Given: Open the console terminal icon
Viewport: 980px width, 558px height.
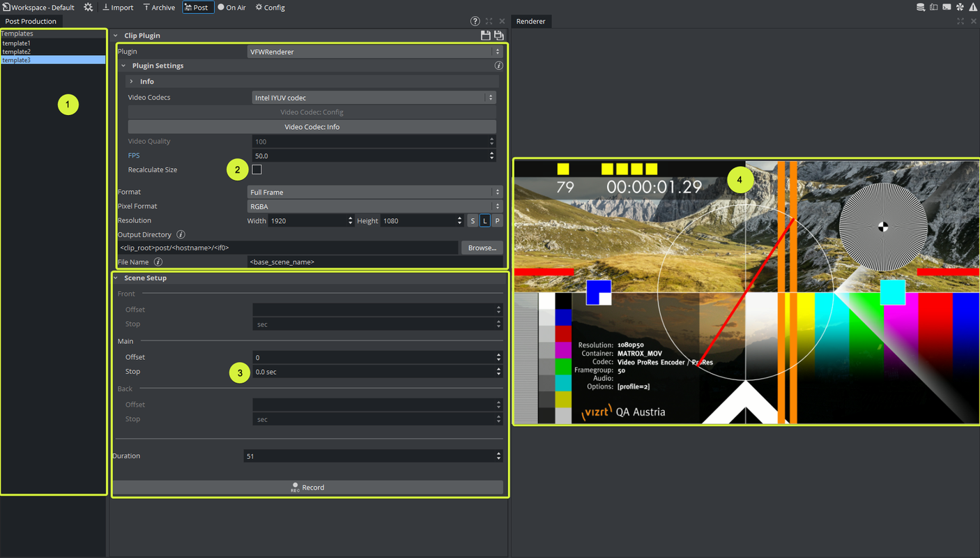Looking at the screenshot, I should point(947,7).
